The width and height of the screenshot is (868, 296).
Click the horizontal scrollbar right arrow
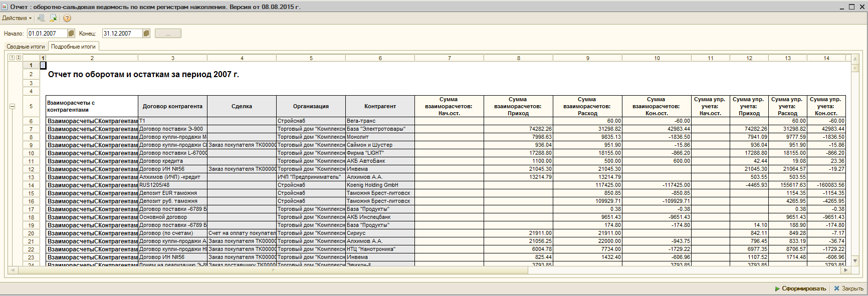point(846,270)
